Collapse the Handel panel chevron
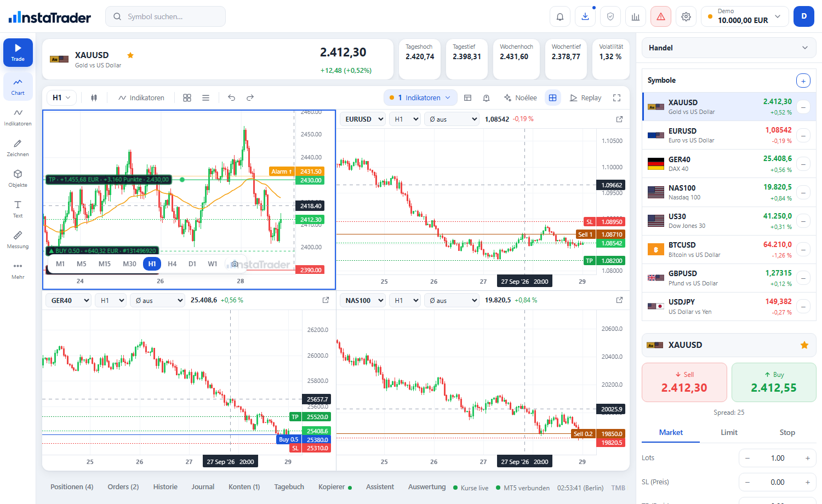The height and width of the screenshot is (504, 822). [805, 48]
